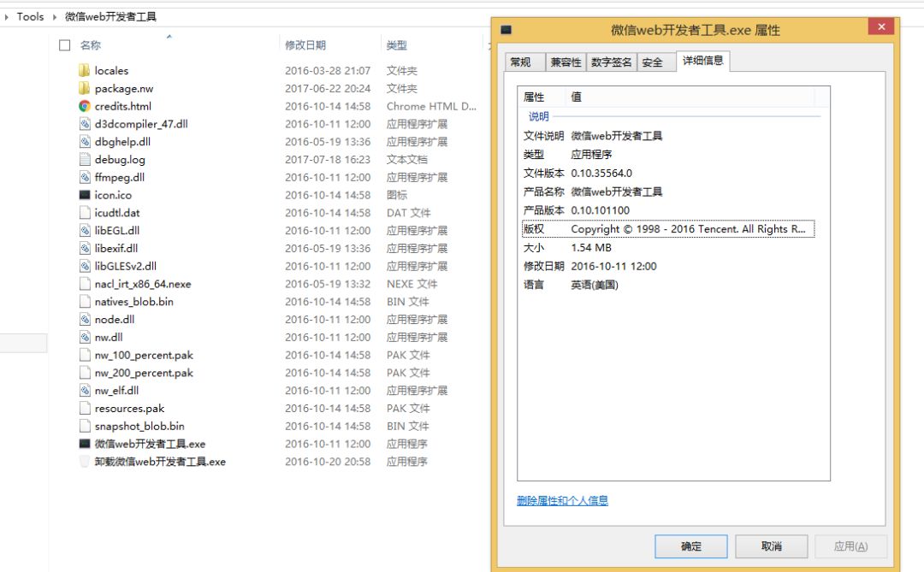The width and height of the screenshot is (924, 572).
Task: Click the icudtl.dat file icon
Action: click(84, 213)
